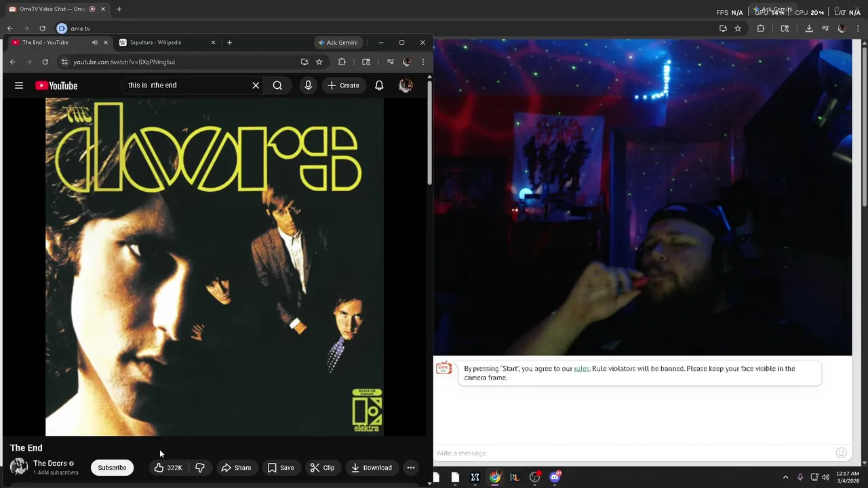Reload the YouTube page
This screenshot has height=488, width=868.
pyautogui.click(x=45, y=62)
